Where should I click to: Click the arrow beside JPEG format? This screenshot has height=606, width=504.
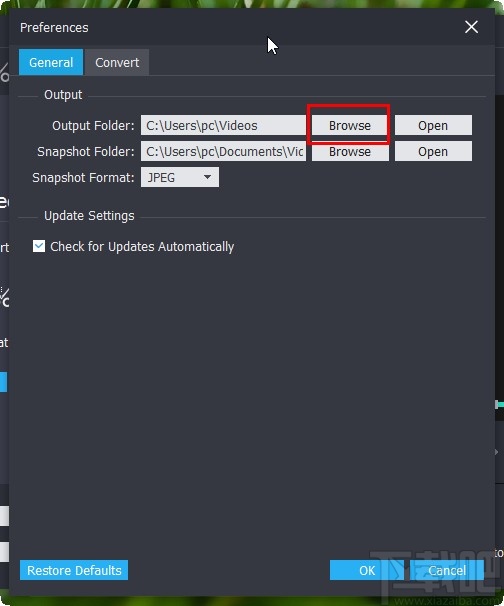(208, 177)
